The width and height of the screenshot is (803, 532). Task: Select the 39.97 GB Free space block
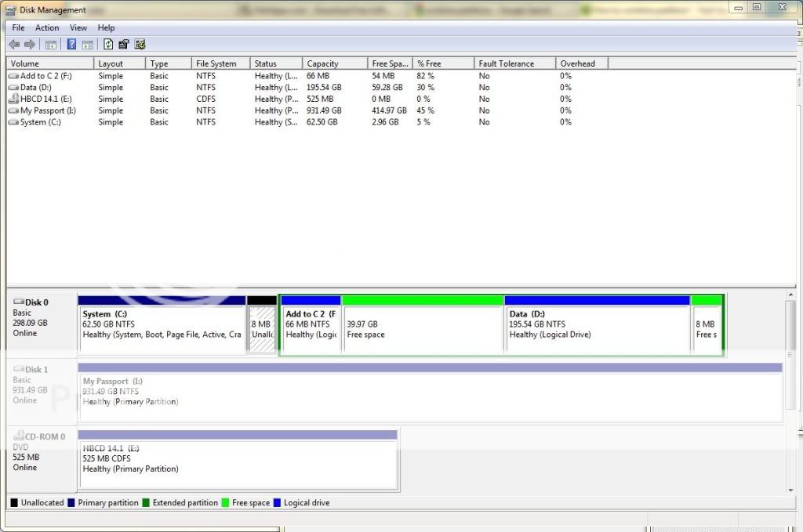pos(422,329)
